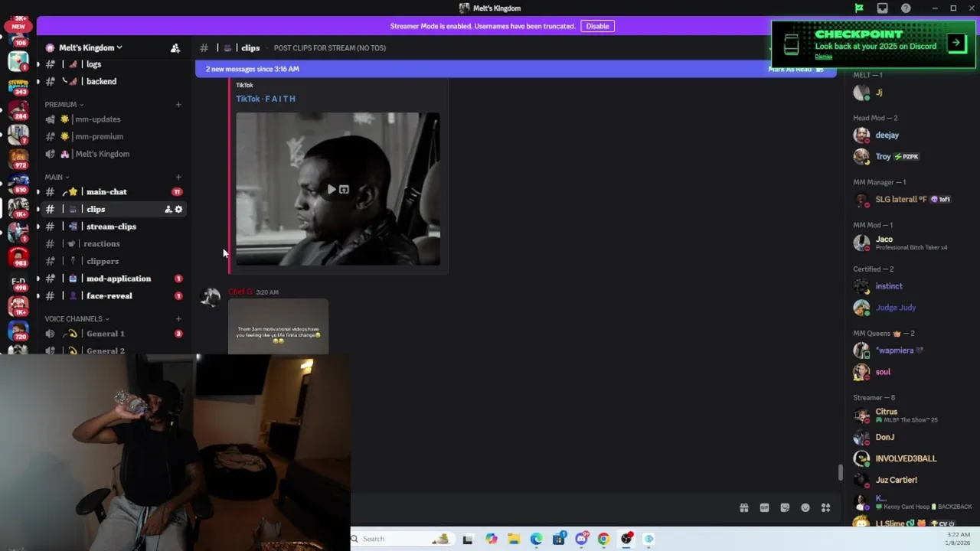
Task: Open the GIF picker
Action: [x=764, y=507]
